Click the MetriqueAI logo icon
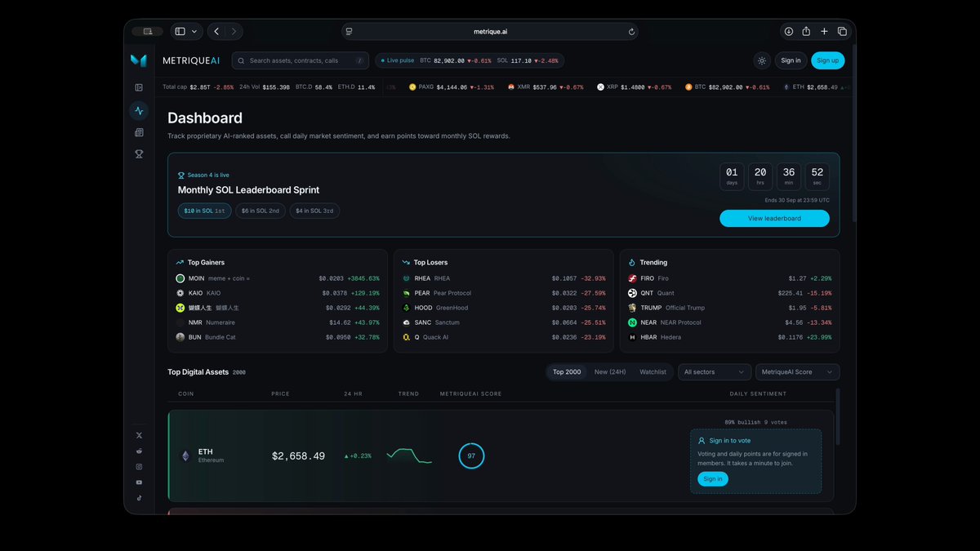The height and width of the screenshot is (551, 980). tap(139, 60)
